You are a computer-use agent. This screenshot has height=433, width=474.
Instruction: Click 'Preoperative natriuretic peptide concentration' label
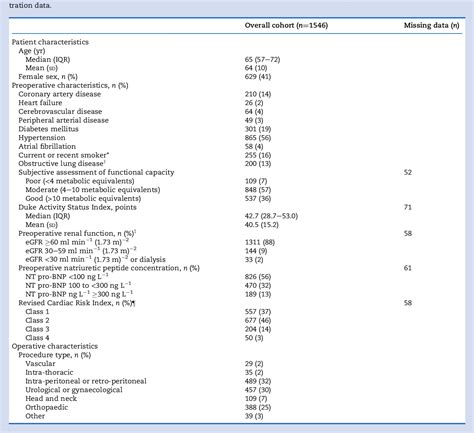click(109, 268)
